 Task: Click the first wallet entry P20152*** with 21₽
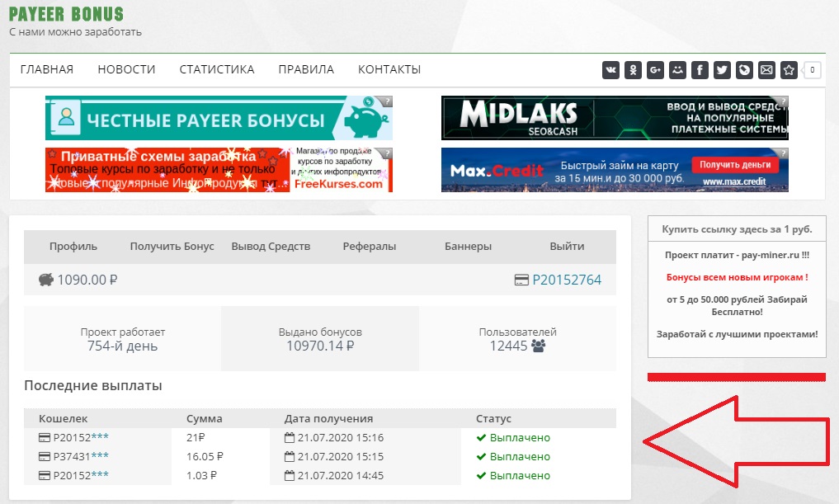click(x=81, y=438)
